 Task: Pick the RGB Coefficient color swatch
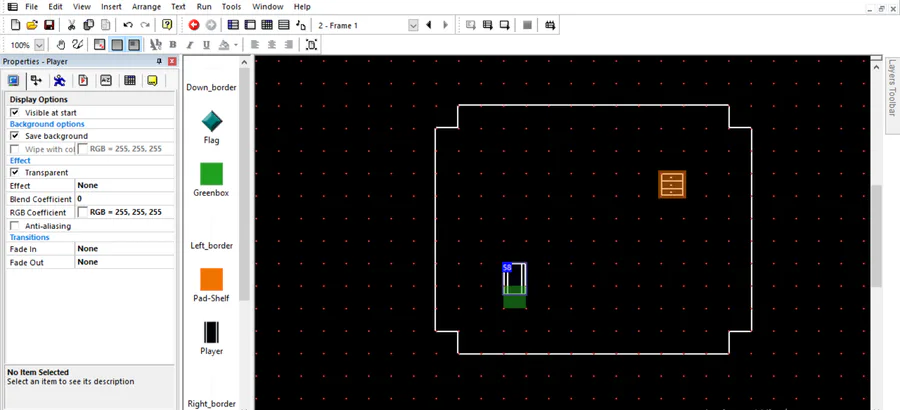pos(83,212)
